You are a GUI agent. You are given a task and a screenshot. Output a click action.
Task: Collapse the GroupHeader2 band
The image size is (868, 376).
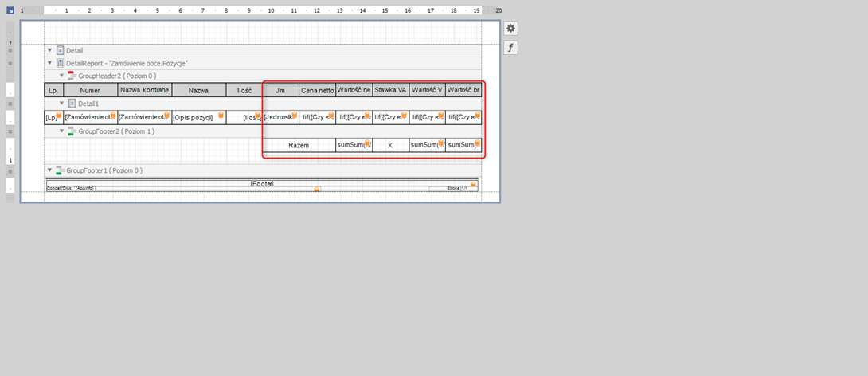point(61,76)
